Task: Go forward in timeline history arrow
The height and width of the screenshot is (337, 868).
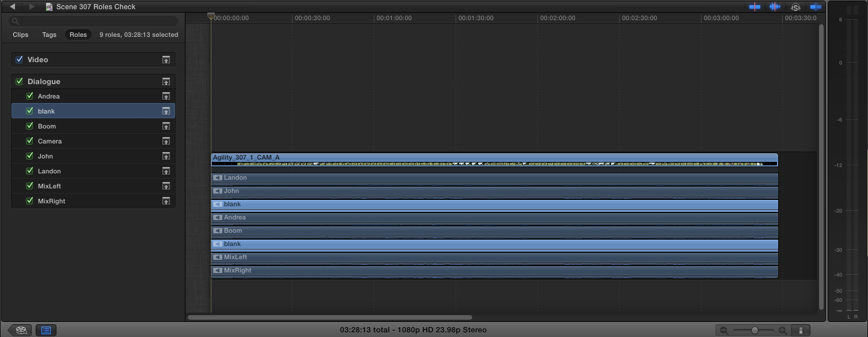Action: tap(32, 7)
